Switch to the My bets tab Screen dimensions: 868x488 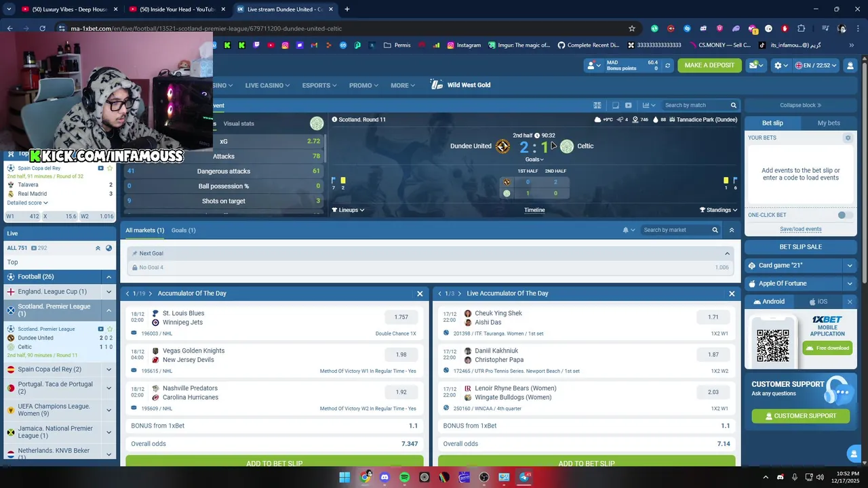coord(829,123)
